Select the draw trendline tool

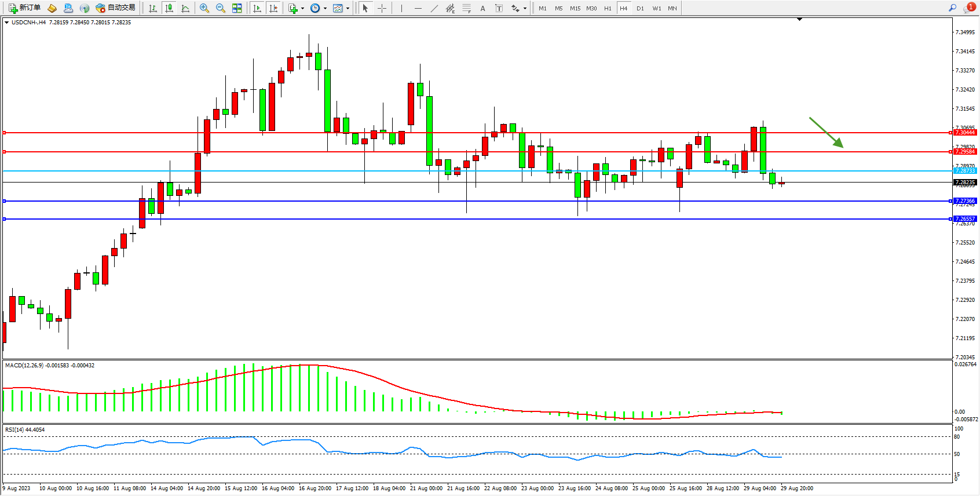434,8
